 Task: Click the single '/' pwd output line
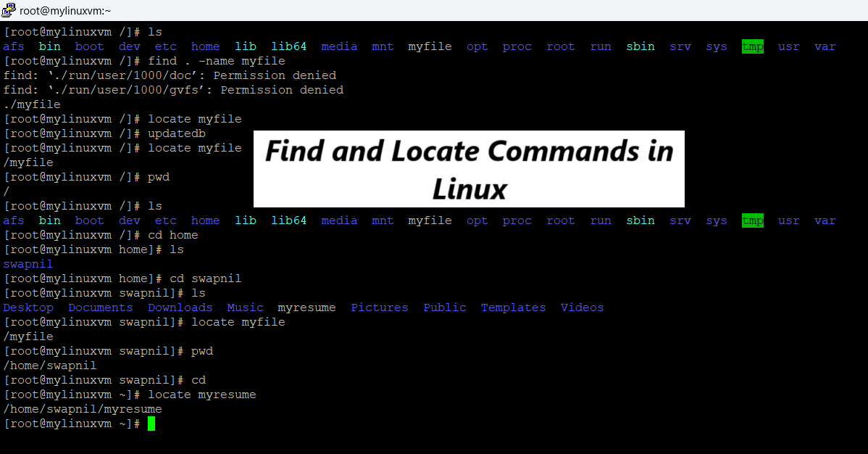7,191
